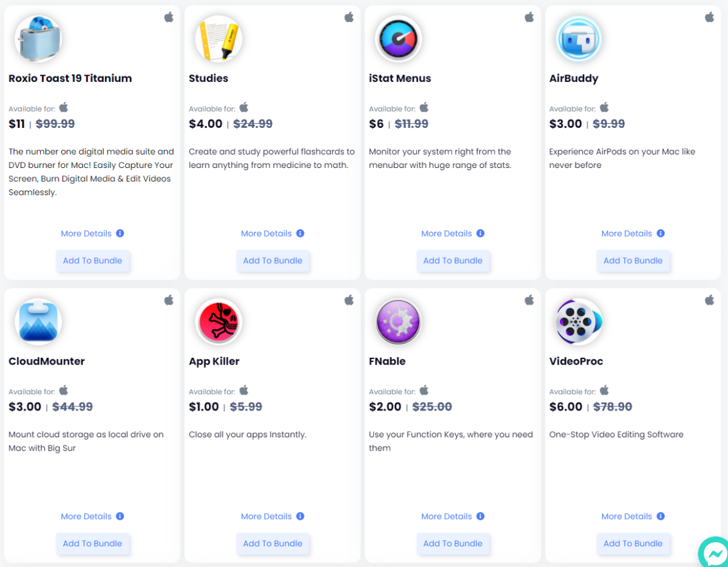Screen dimensions: 728x567
Task: Click the VideoProc title text
Action: 576,361
